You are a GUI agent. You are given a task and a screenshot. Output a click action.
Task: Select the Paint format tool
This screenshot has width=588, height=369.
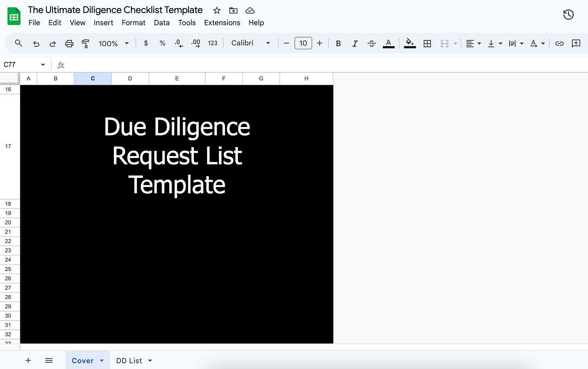85,43
